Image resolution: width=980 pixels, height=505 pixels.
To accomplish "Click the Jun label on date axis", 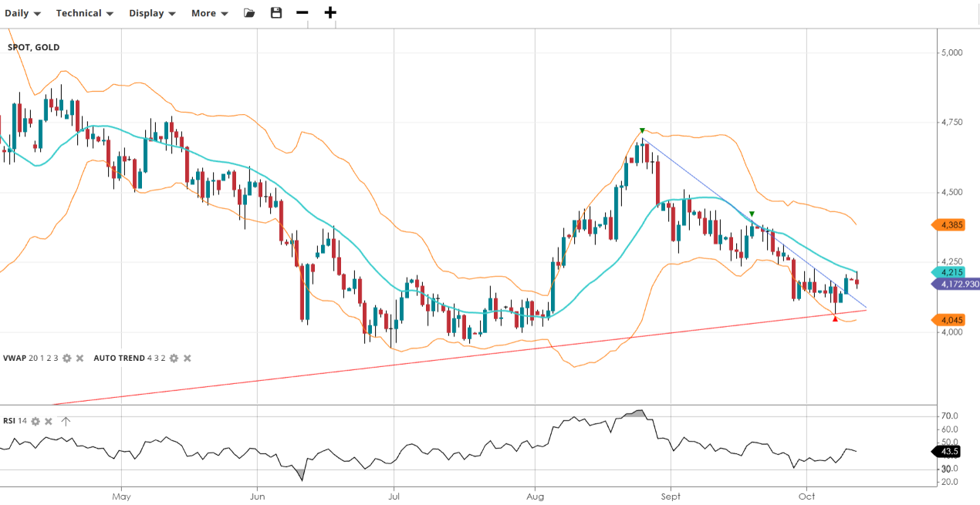I will pyautogui.click(x=258, y=497).
